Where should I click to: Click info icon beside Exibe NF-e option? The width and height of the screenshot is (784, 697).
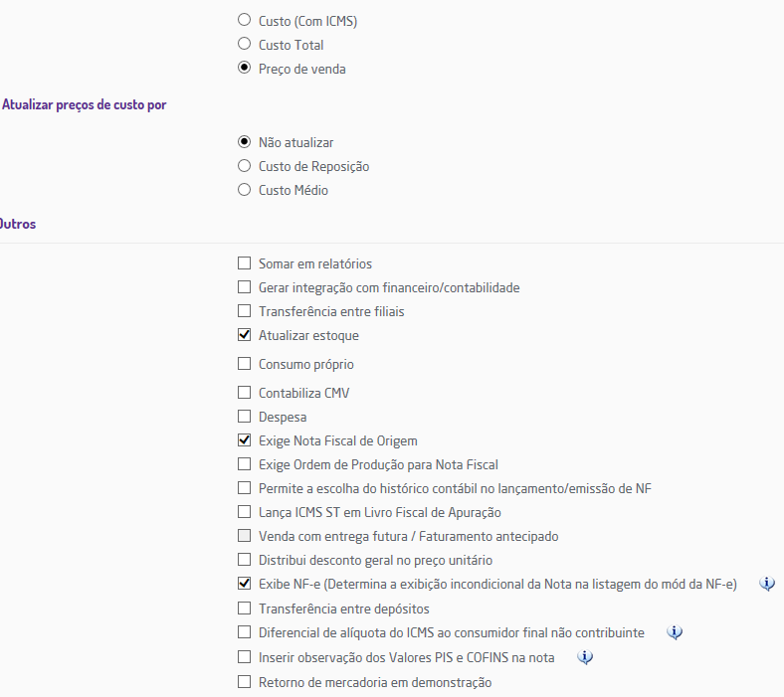[767, 584]
